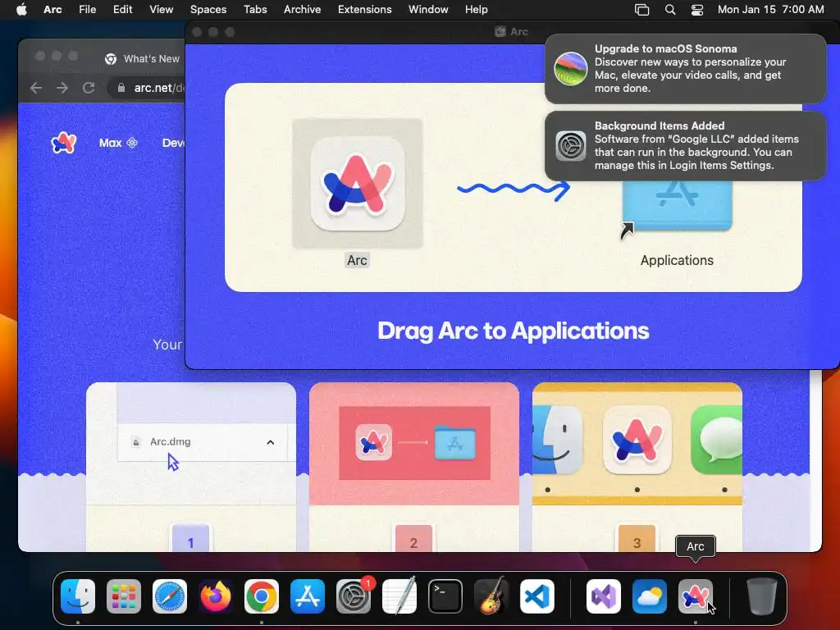The height and width of the screenshot is (630, 840).
Task: Click the Applications folder shortcut
Action: coord(677,206)
